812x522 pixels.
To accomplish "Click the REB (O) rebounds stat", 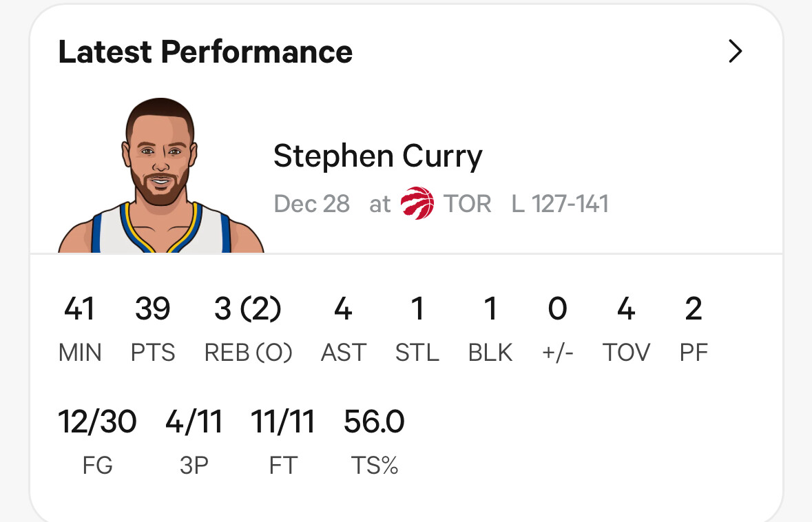I will click(x=248, y=328).
